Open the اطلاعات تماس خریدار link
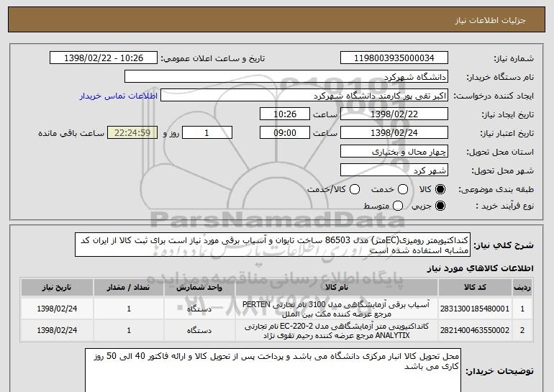The width and height of the screenshot is (554, 392). point(119,96)
